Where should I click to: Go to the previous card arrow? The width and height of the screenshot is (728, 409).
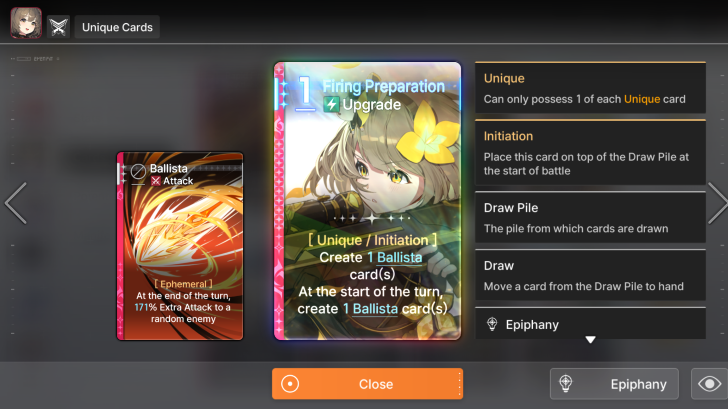click(x=16, y=203)
